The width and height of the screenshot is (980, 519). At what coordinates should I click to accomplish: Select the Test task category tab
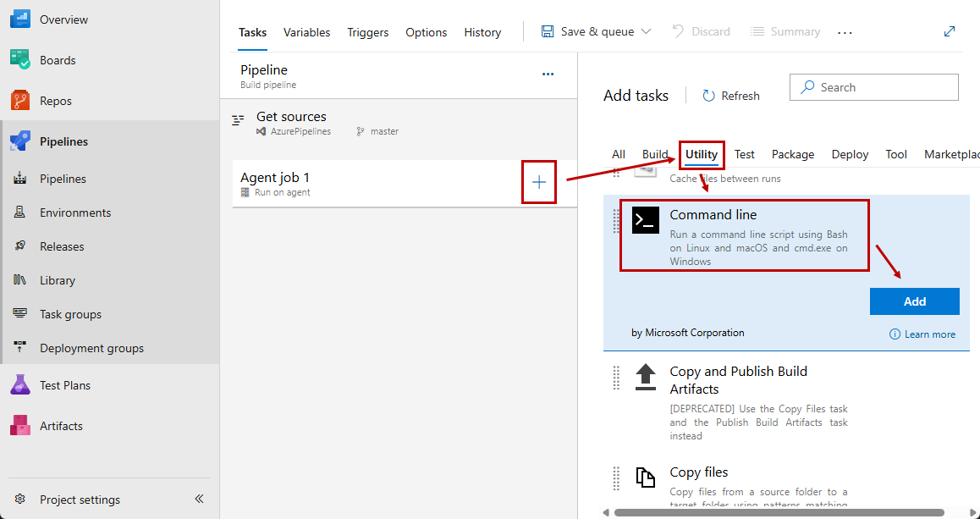pos(745,154)
